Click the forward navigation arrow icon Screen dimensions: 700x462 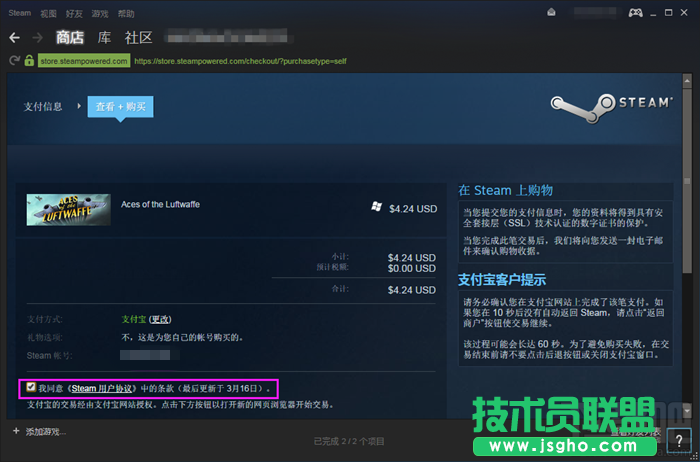pos(38,37)
